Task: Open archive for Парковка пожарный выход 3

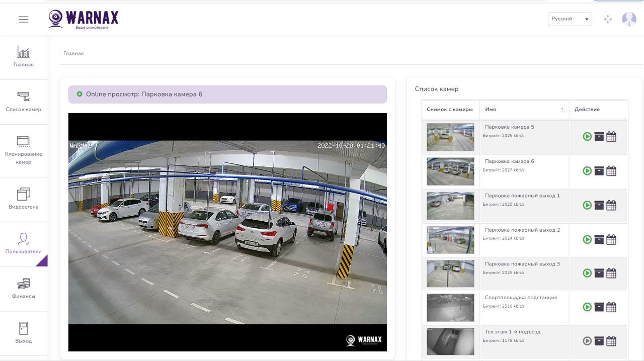Action: click(x=599, y=273)
